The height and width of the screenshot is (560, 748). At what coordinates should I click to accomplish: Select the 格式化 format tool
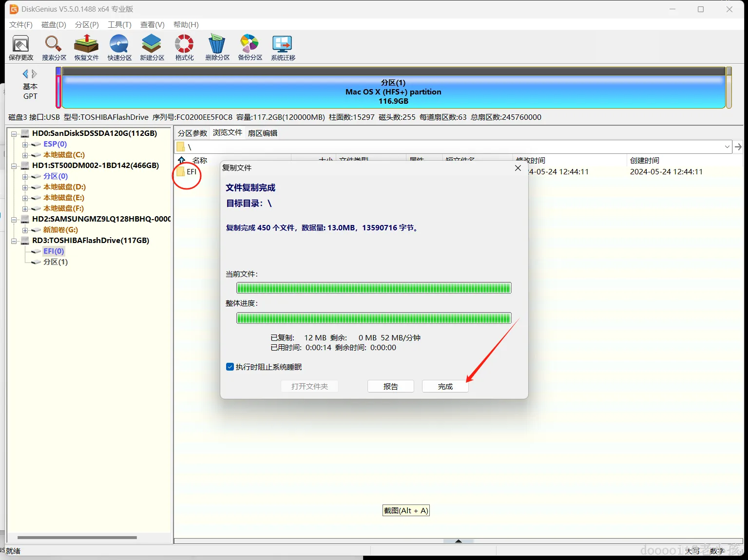(184, 48)
